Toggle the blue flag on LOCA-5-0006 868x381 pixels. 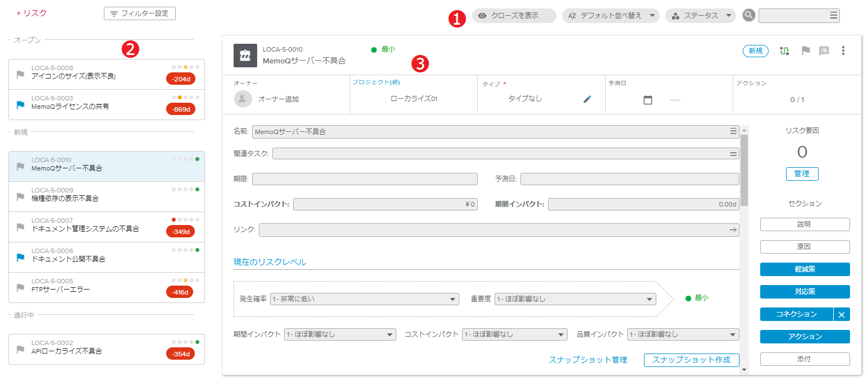tap(21, 257)
